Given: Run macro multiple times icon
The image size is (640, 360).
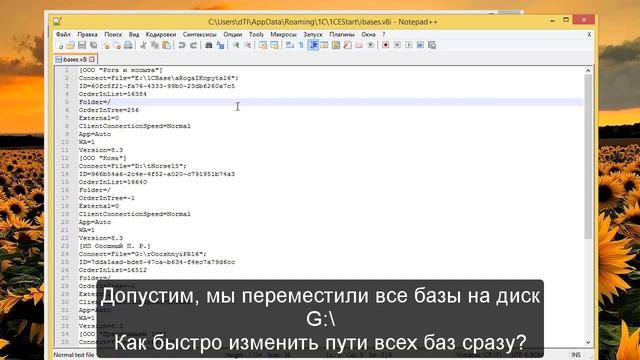Looking at the screenshot, I should [420, 45].
